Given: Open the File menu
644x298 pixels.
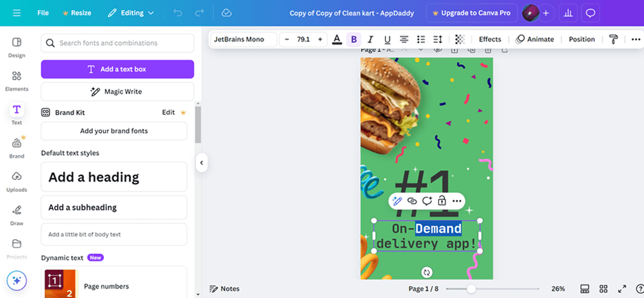Looking at the screenshot, I should [x=43, y=13].
